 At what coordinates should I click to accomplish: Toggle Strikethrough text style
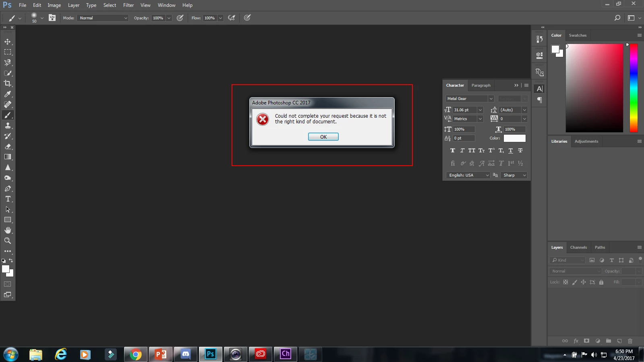(x=520, y=150)
